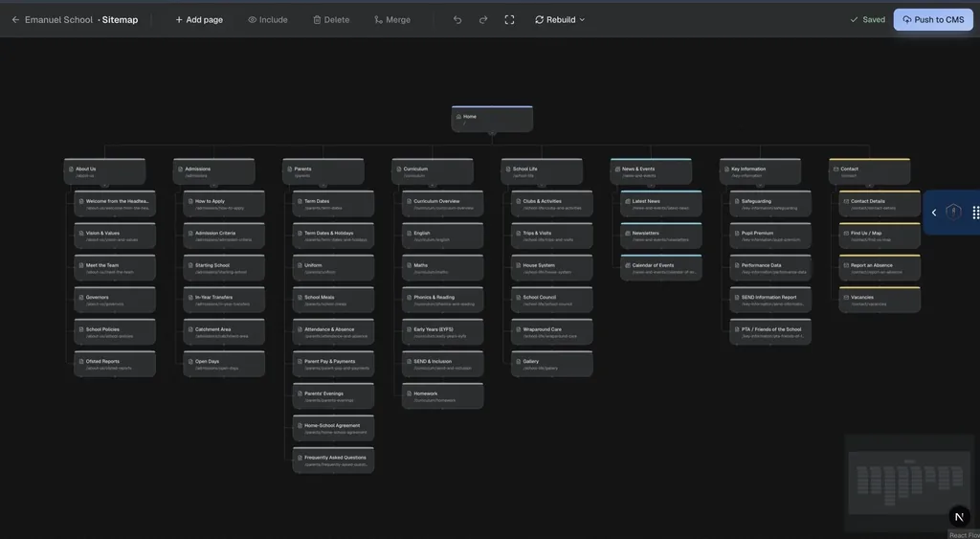Collapse the Curriculum node's children
Screen dimensions: 980x539
point(433,185)
